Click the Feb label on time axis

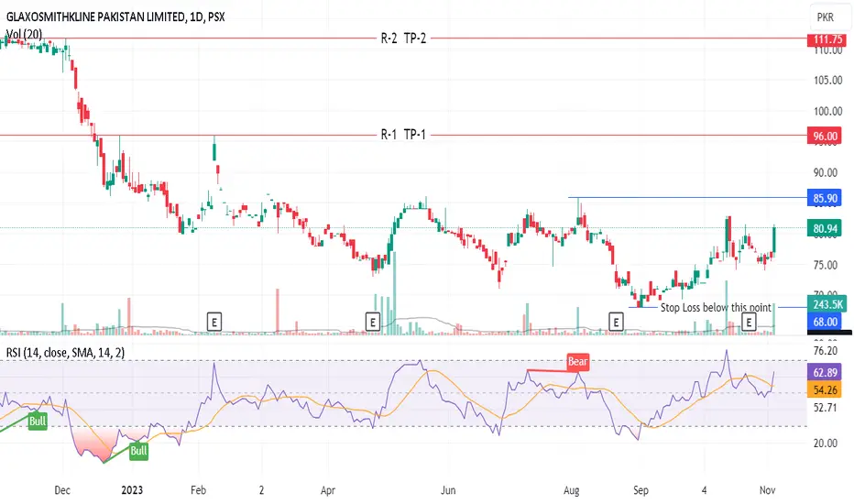click(x=198, y=490)
